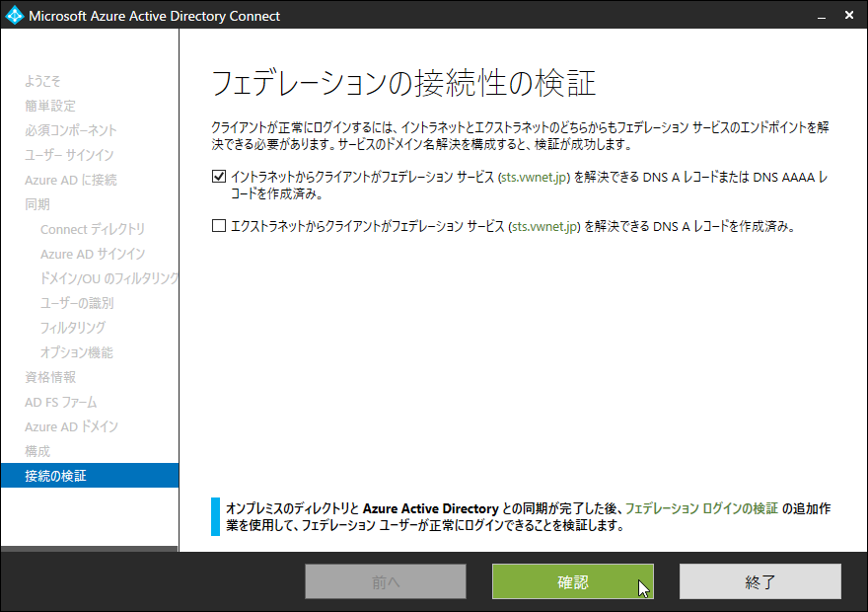The width and height of the screenshot is (868, 612).
Task: Select 簡単設定 in the sidebar
Action: tap(50, 106)
